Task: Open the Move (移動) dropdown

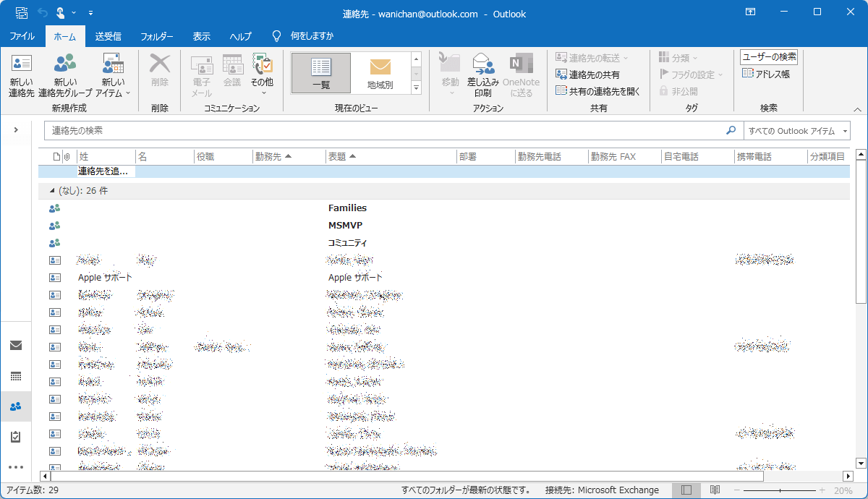Action: [x=451, y=75]
